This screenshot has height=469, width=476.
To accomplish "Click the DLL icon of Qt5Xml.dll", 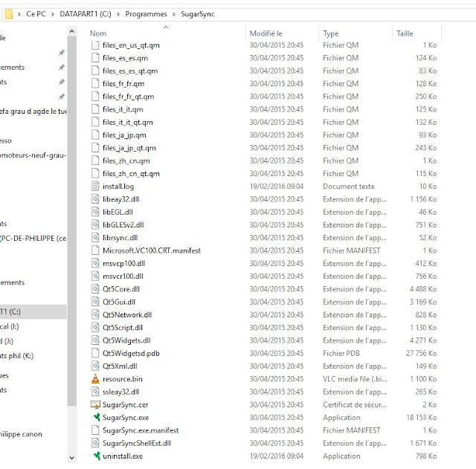I will (x=95, y=366).
